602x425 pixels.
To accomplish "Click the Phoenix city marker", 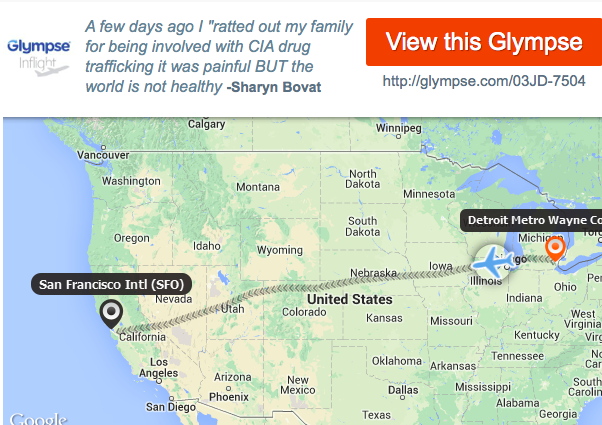I will point(228,389).
